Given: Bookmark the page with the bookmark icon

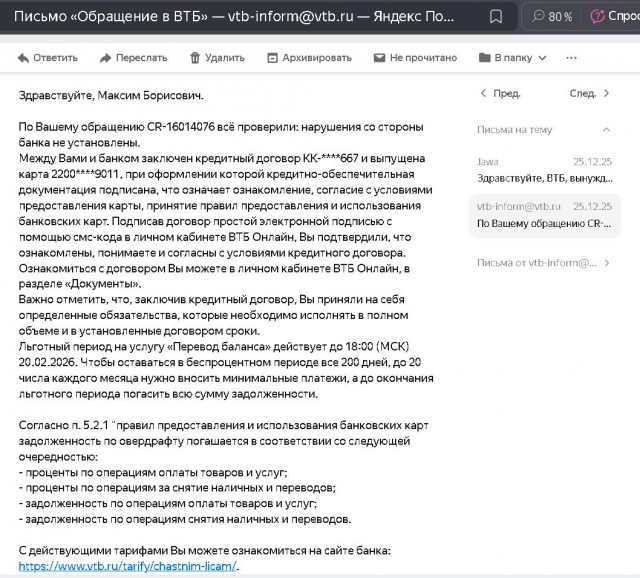Looking at the screenshot, I should point(496,16).
